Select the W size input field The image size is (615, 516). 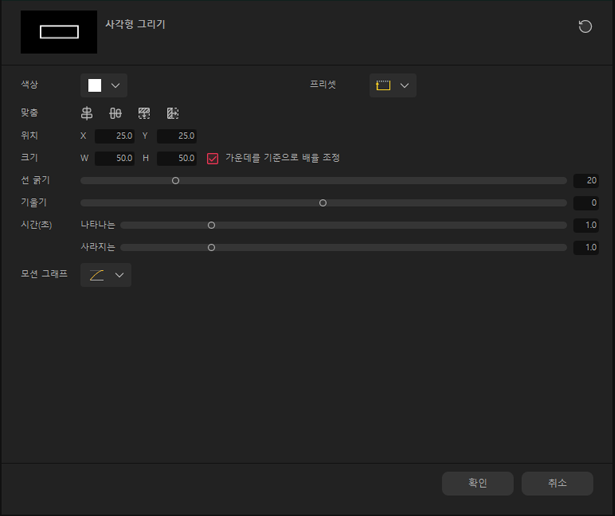[x=115, y=158]
